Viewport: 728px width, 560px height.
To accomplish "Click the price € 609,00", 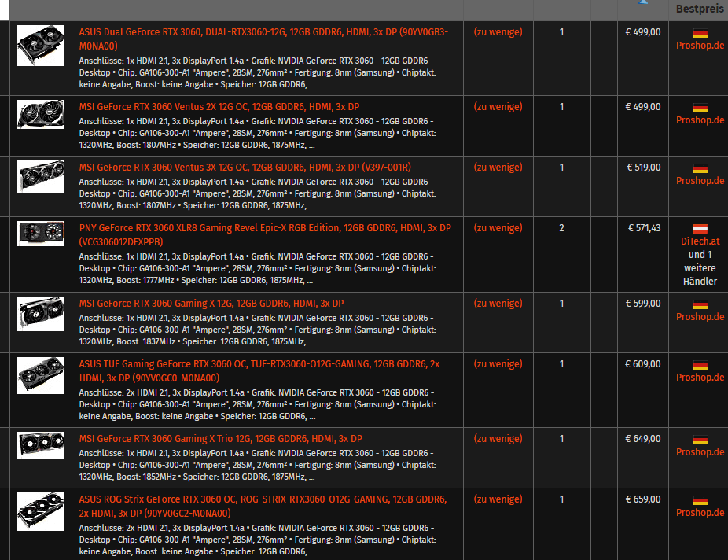I will [x=642, y=364].
